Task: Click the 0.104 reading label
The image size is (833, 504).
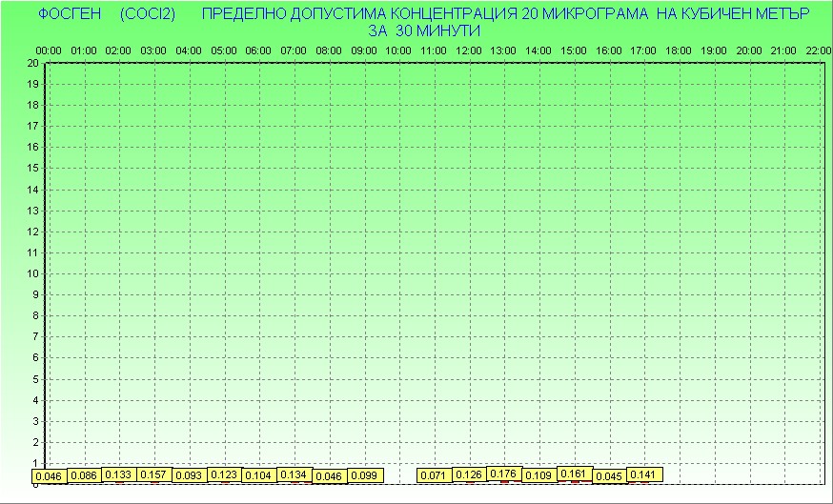Action: [x=259, y=475]
